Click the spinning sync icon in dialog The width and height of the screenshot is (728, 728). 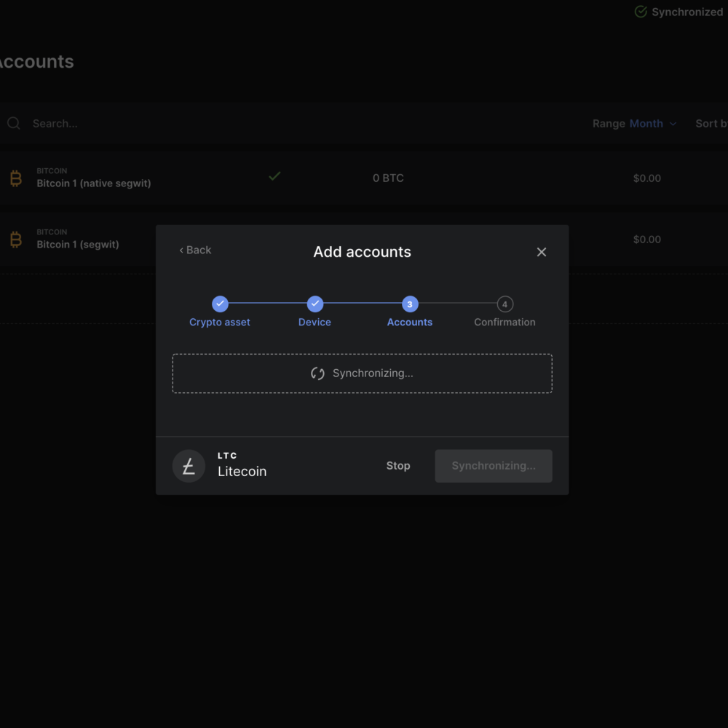click(x=317, y=373)
